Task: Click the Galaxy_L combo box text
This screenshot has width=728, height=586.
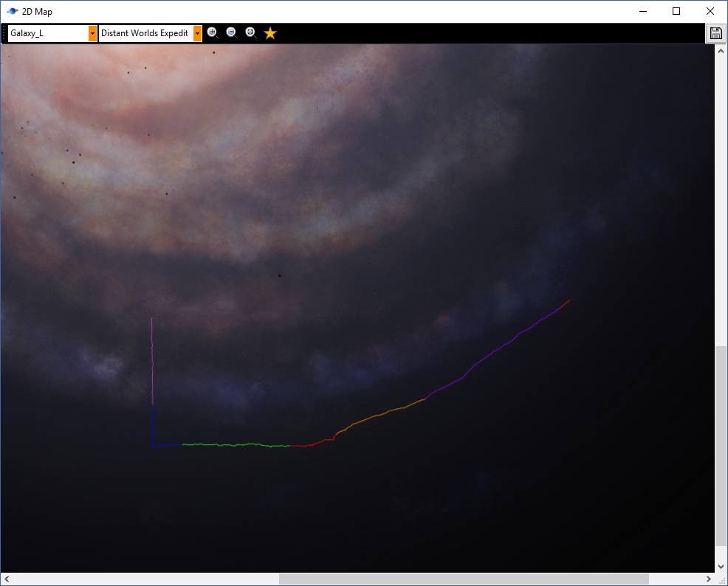Action: pyautogui.click(x=27, y=33)
